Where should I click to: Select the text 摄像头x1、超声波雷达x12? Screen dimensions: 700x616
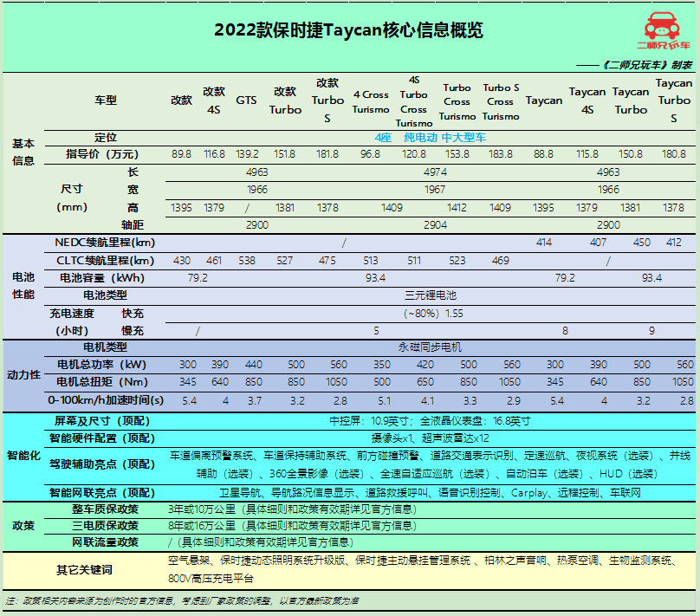pos(431,438)
